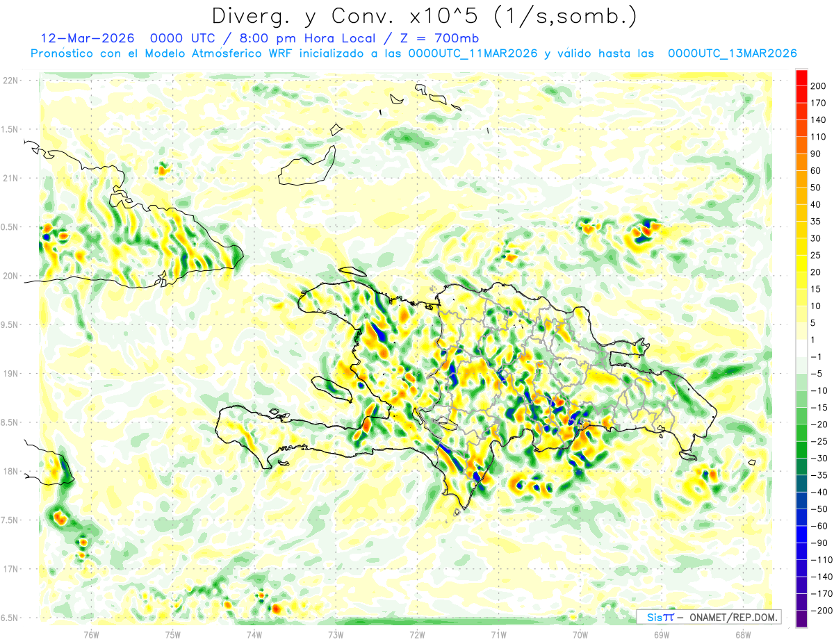The width and height of the screenshot is (834, 644).
Task: Click the "21N" latitude label
Action: pos(10,179)
